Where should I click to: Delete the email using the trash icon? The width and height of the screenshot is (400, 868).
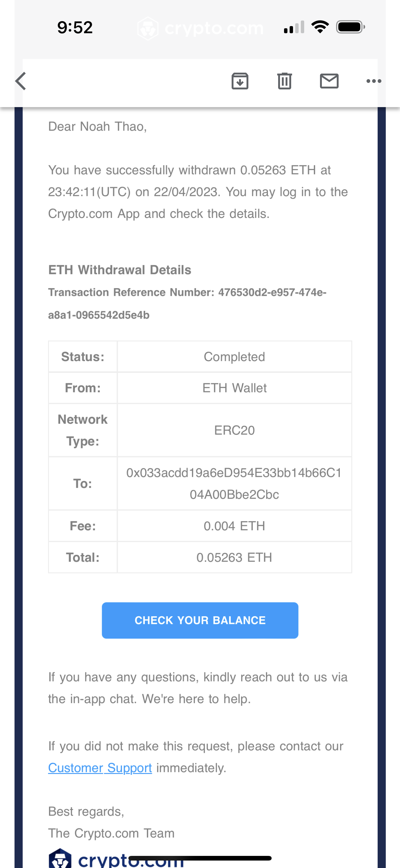coord(285,81)
